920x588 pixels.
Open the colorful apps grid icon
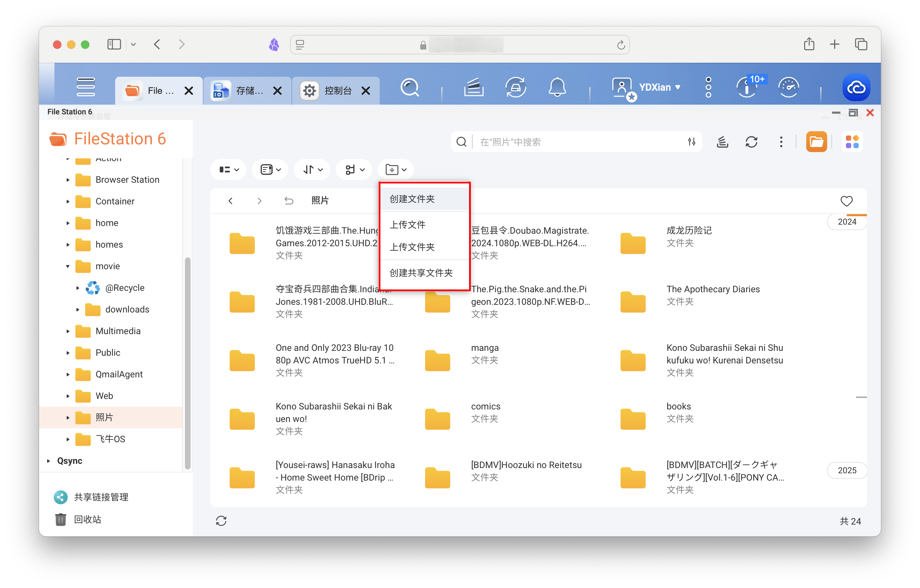pyautogui.click(x=852, y=142)
